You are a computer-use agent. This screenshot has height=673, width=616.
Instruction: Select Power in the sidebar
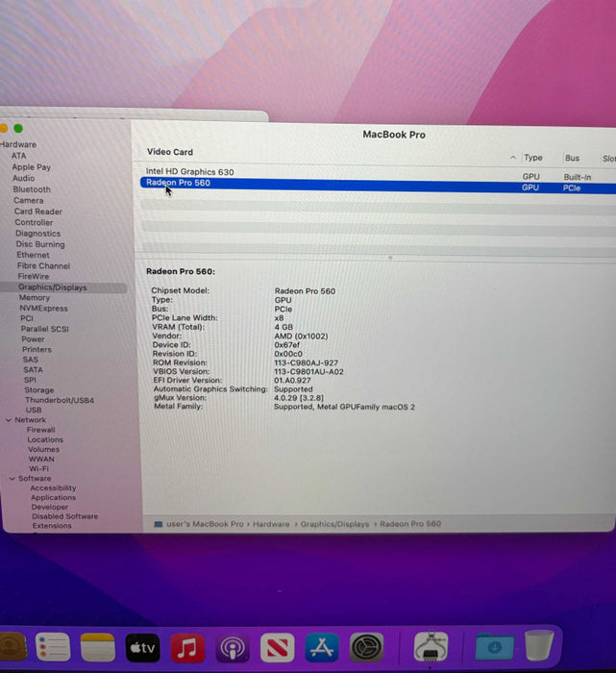(x=33, y=339)
